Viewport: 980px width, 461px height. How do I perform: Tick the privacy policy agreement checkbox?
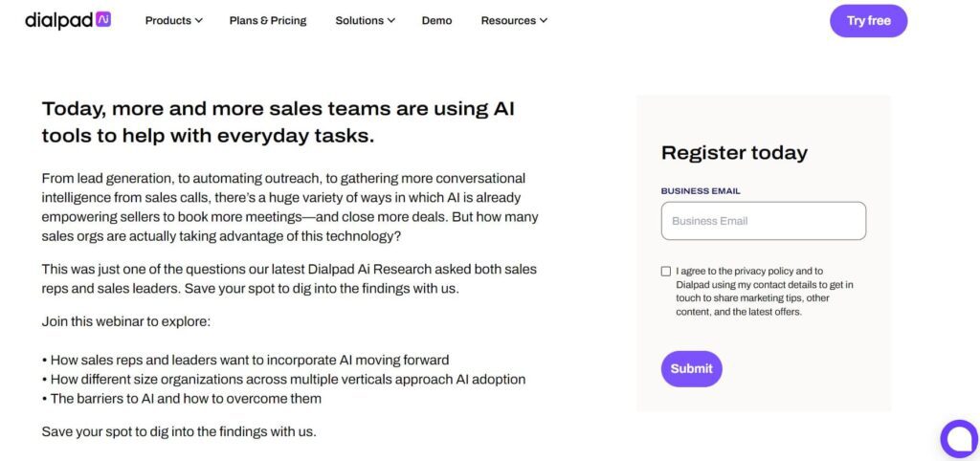point(666,271)
